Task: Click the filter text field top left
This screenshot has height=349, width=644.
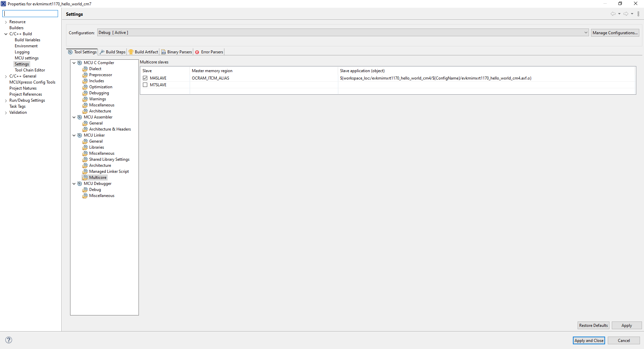Action: pos(30,13)
